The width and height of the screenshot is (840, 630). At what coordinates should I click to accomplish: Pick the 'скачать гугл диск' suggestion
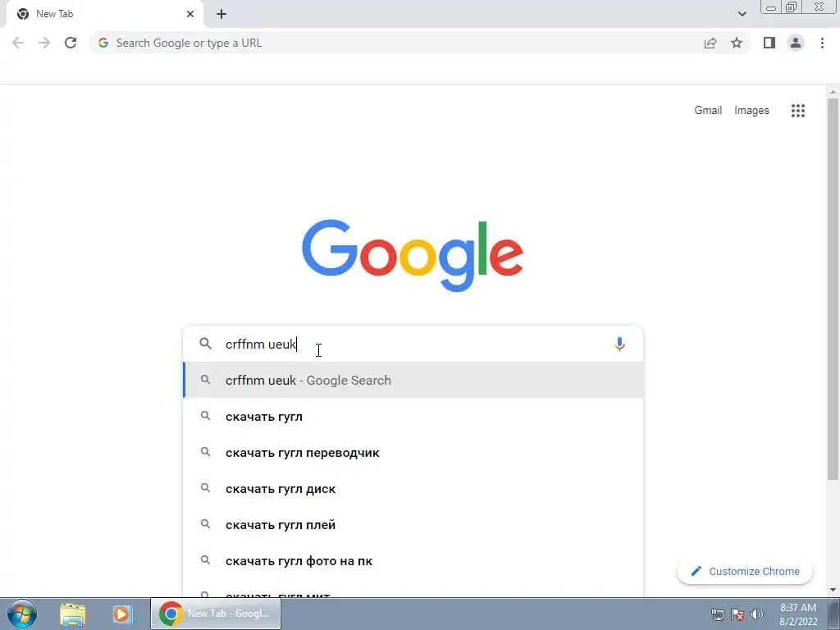tap(413, 489)
